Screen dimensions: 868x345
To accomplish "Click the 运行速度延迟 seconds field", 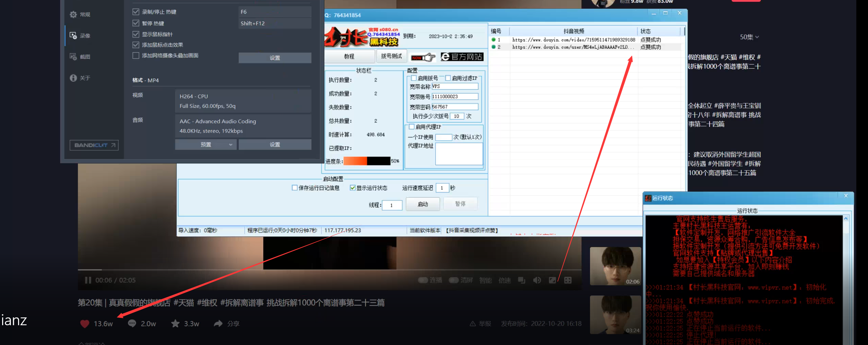I will pos(442,188).
